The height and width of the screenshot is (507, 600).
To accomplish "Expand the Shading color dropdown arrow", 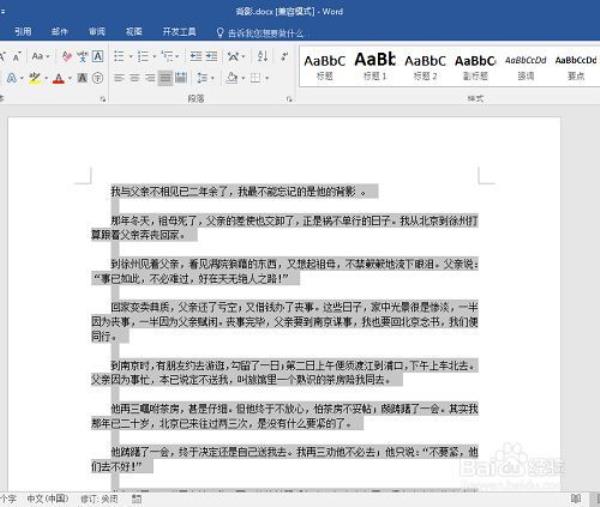I will [243, 78].
